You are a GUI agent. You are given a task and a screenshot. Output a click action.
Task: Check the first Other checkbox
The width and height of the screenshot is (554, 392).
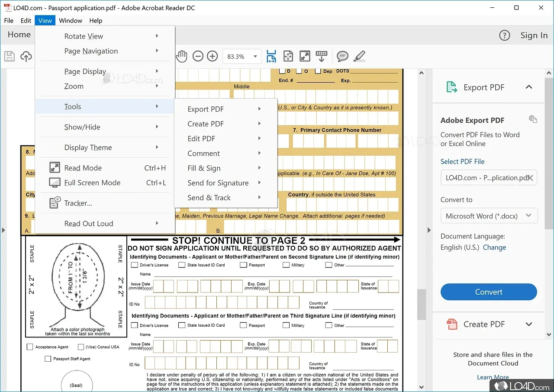(329, 265)
